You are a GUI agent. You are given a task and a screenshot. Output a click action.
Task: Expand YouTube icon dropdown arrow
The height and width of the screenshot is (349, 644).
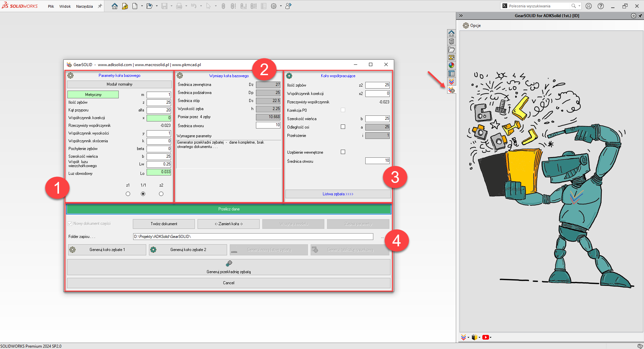pyautogui.click(x=491, y=338)
